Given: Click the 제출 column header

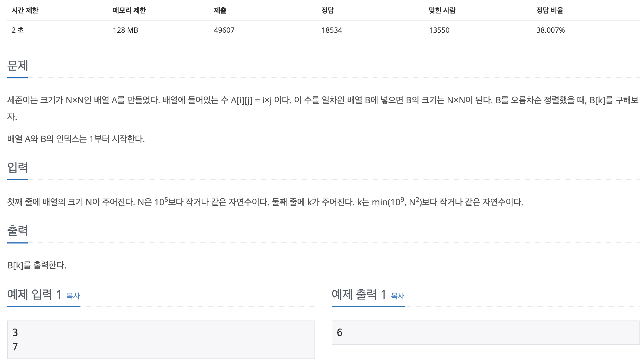Looking at the screenshot, I should pyautogui.click(x=220, y=11).
